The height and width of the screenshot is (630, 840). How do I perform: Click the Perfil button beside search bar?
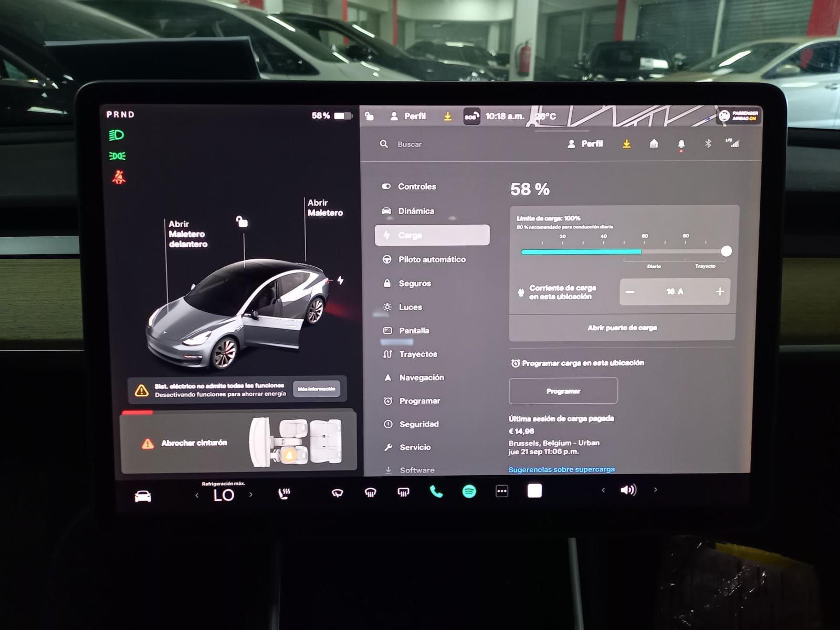pos(585,143)
